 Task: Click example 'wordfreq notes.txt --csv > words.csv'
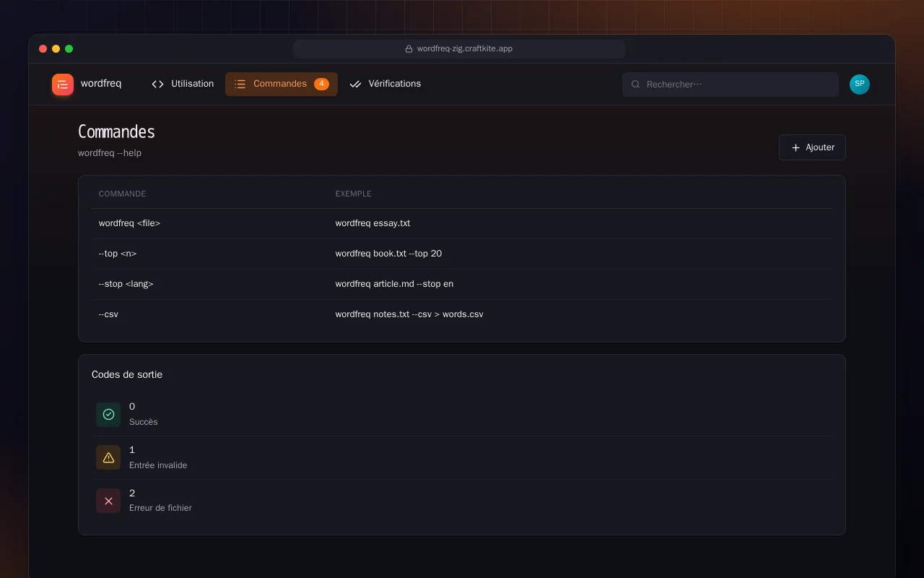pos(409,314)
